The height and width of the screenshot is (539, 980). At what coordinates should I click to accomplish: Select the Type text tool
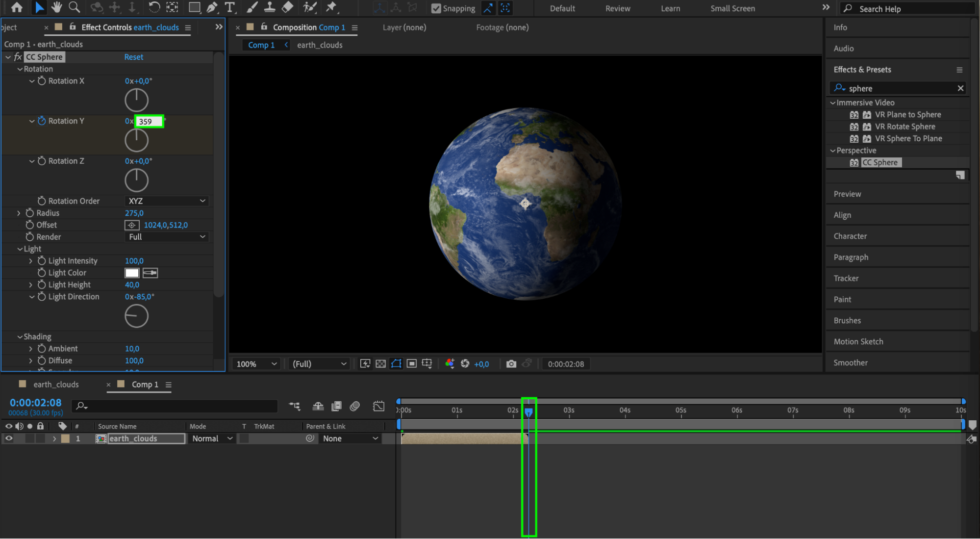tap(229, 7)
